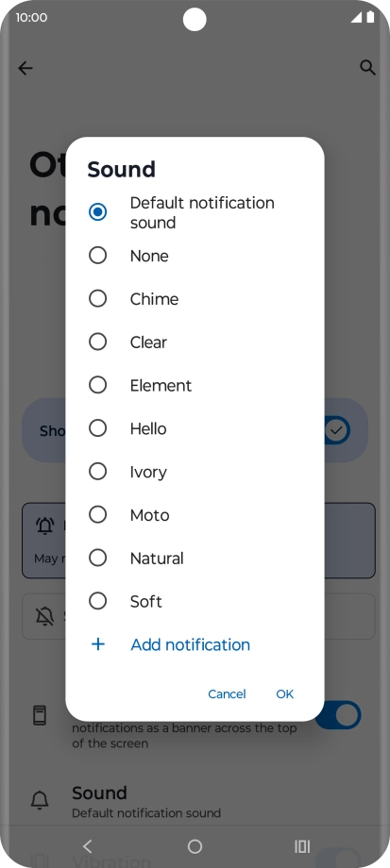Open Add notification link
The height and width of the screenshot is (868, 390).
click(x=190, y=644)
